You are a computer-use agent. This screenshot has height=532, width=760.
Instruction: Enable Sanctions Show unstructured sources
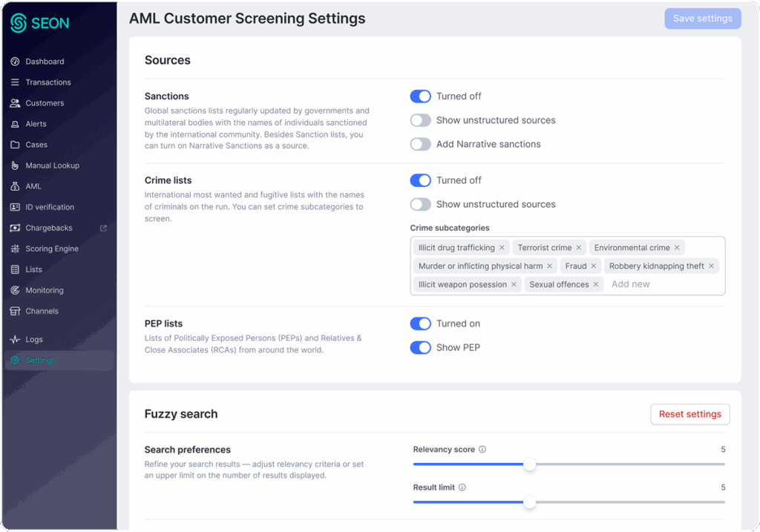(x=421, y=120)
